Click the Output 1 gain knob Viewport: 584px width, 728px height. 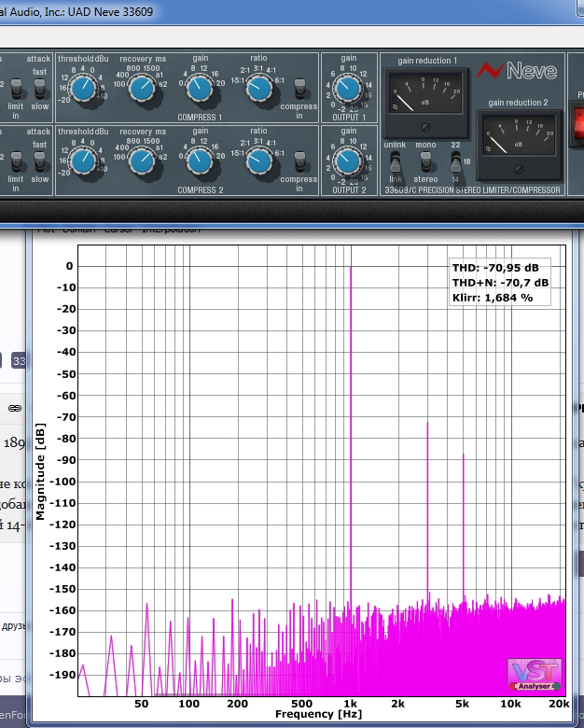point(348,89)
